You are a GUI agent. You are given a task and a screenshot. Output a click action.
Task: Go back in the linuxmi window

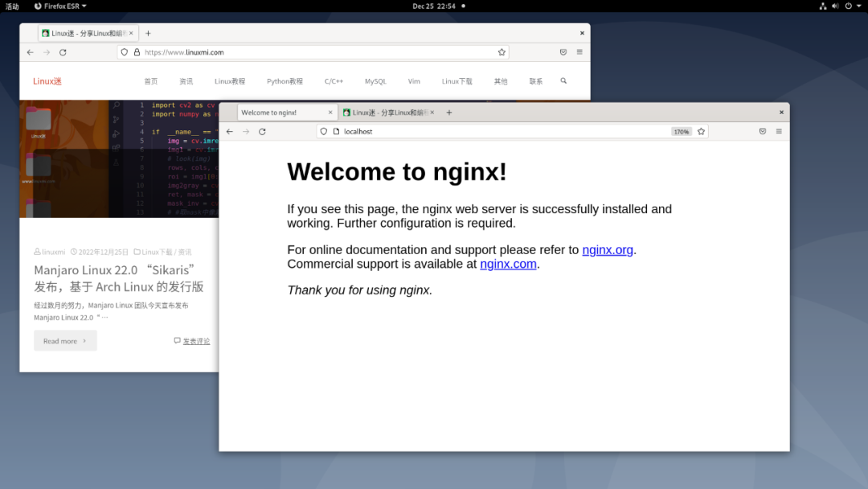[x=31, y=52]
